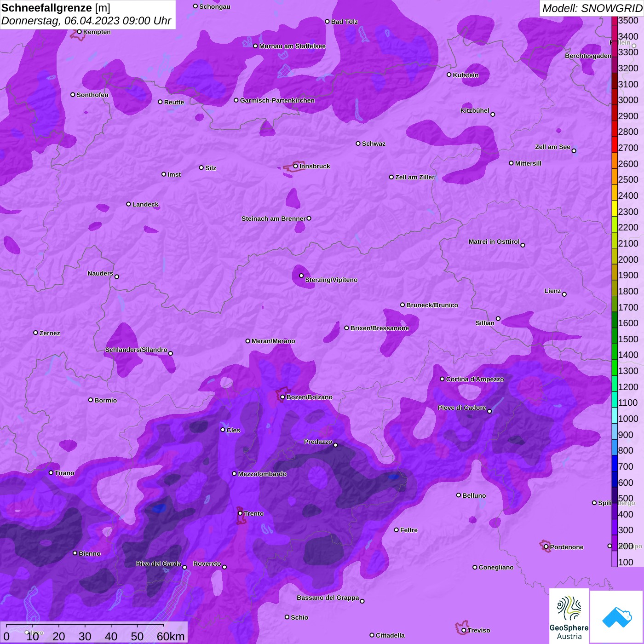Click the Bormio location dot
644x644 pixels.
tap(91, 400)
